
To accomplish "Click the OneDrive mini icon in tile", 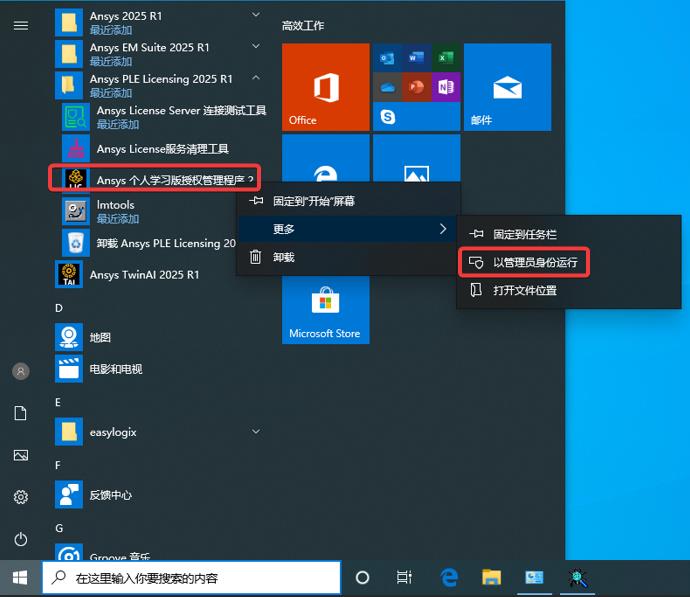I will tap(387, 87).
